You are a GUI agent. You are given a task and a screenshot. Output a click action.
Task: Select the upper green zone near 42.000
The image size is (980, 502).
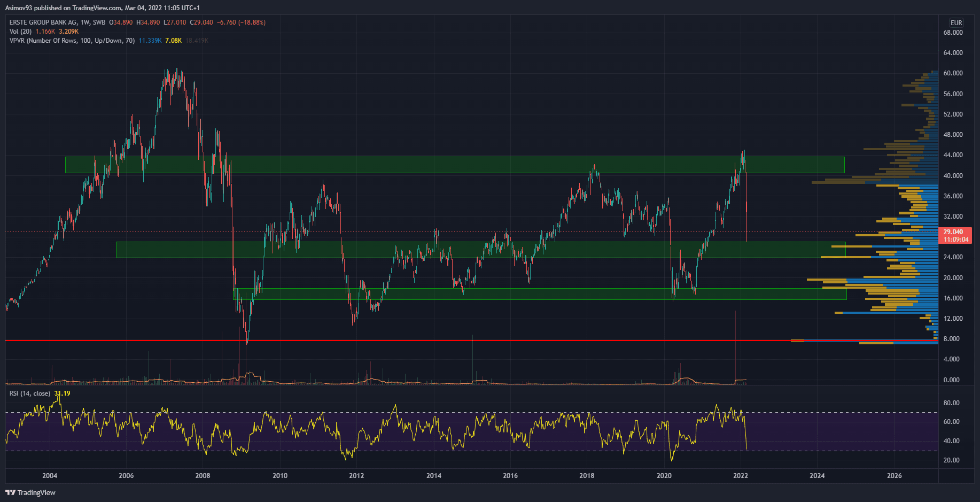point(454,165)
